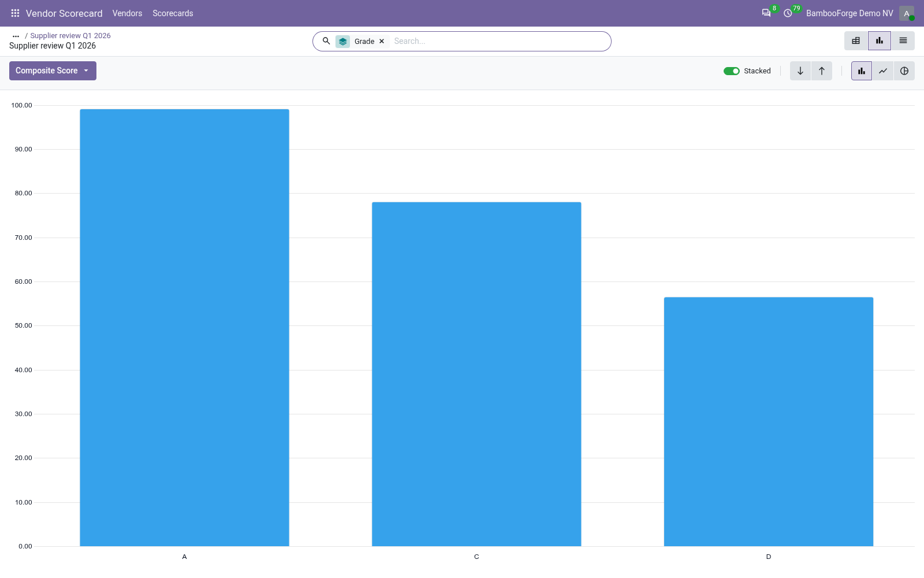Screen dimensions: 924x578
Task: Open the conversations messages icon
Action: pyautogui.click(x=766, y=13)
